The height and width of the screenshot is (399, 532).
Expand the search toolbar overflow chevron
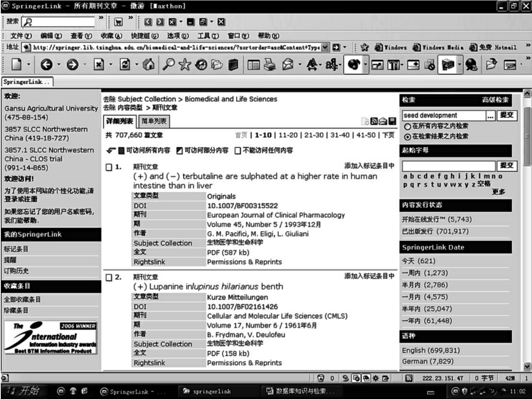click(x=101, y=17)
